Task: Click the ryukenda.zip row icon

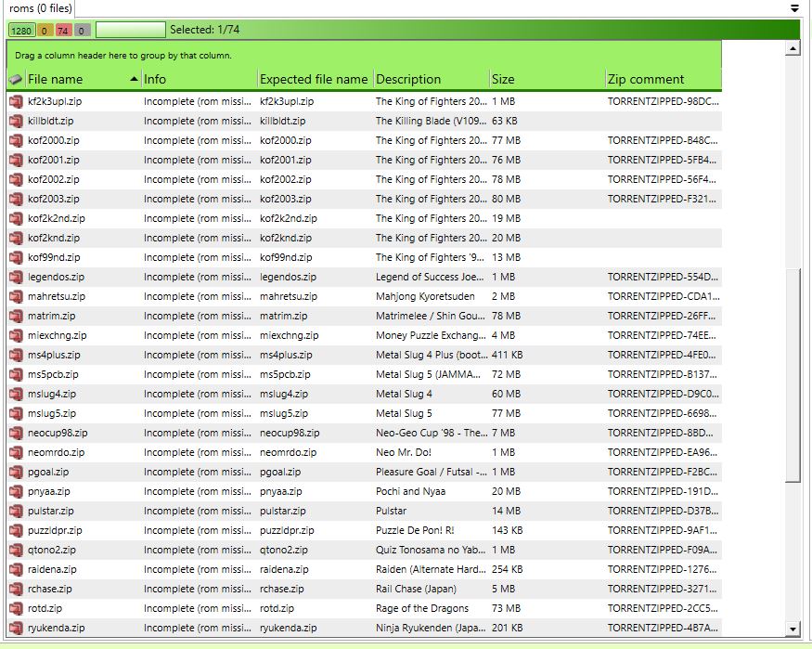Action: pos(16,629)
